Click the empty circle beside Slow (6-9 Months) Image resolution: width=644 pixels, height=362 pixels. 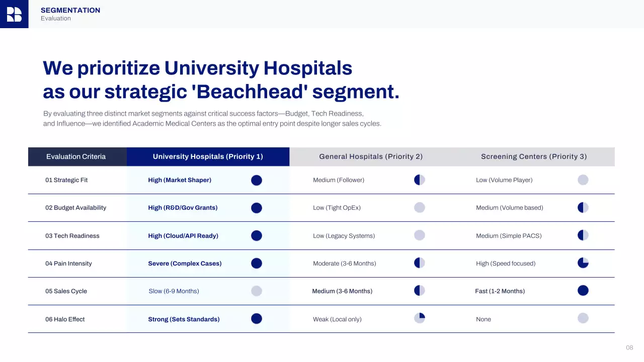point(257,291)
